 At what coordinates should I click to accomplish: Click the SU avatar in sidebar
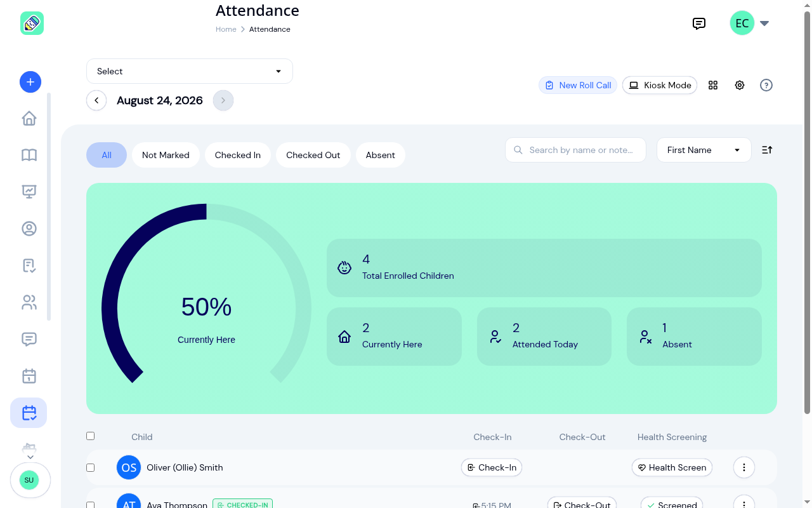(29, 480)
